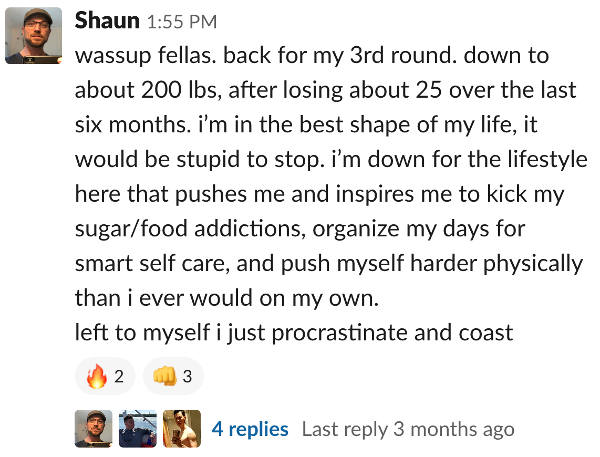Click the line 'would be stupid to stop'
The height and width of the screenshot is (457, 600).
(x=331, y=160)
